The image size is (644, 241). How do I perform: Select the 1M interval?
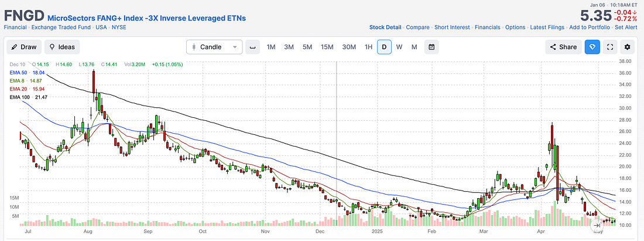[271, 47]
